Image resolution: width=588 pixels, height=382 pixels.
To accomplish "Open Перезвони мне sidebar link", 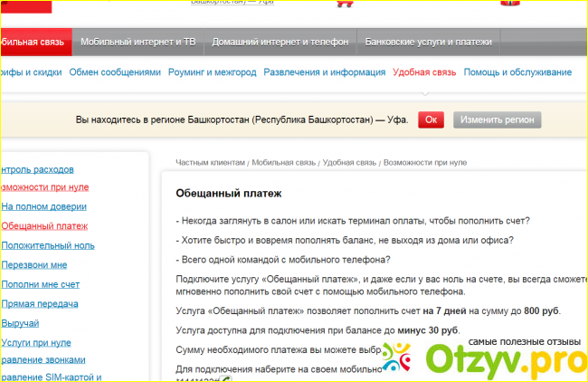I will 34,264.
